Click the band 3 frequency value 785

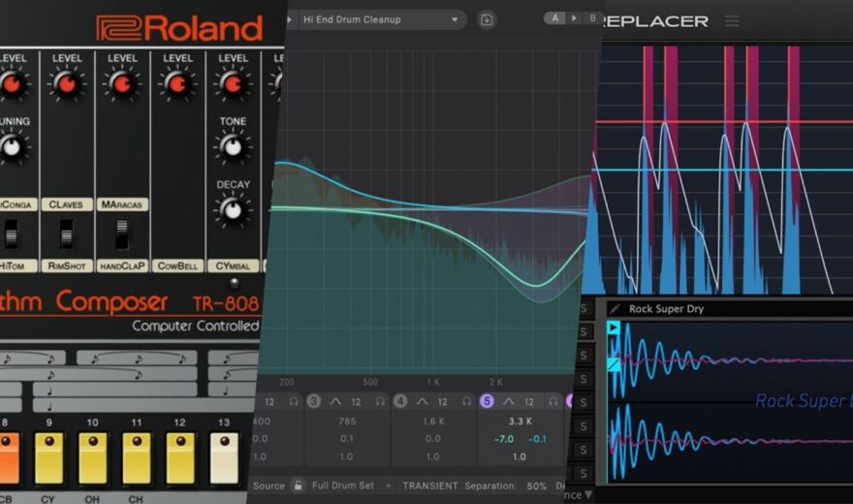(x=347, y=422)
